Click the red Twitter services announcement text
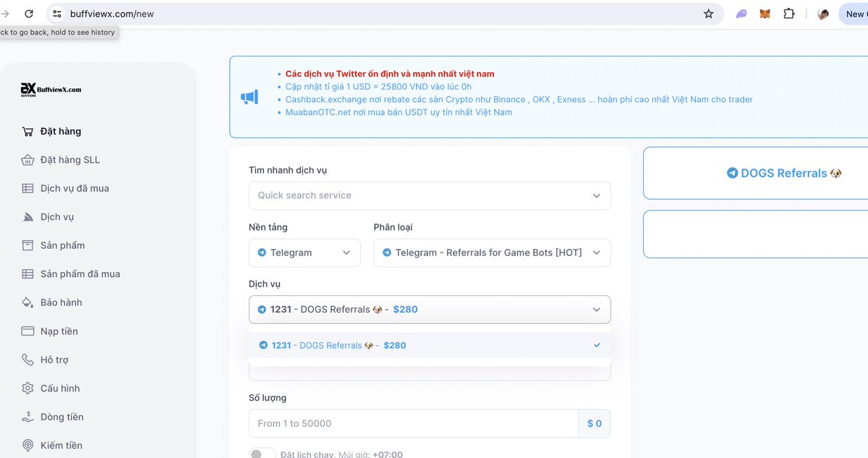The image size is (868, 458). (390, 74)
